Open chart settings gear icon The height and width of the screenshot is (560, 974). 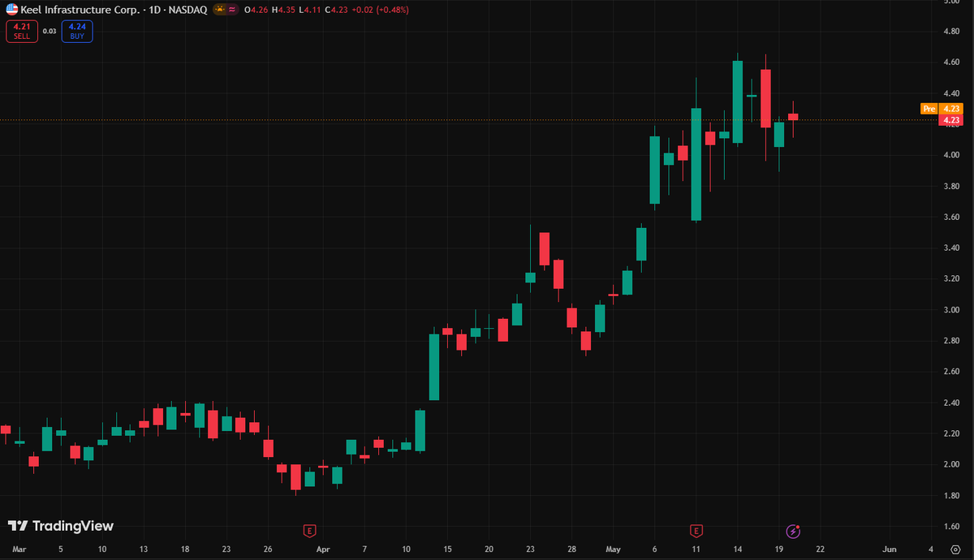(955, 549)
